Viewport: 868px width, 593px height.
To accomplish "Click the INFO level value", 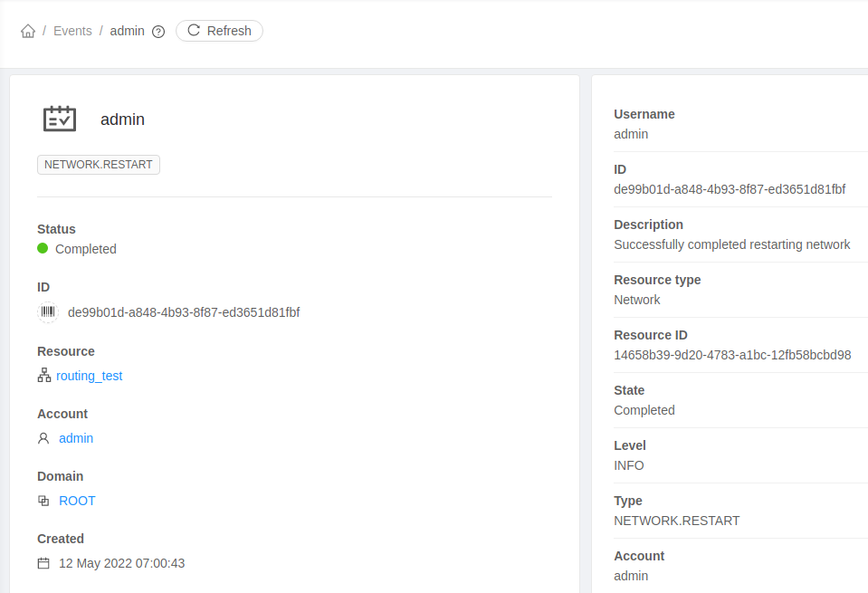I will (629, 465).
